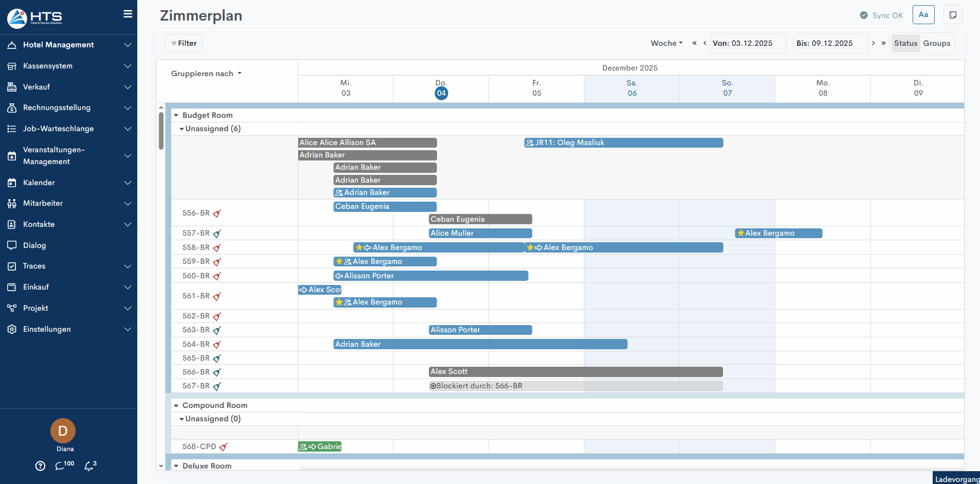980x484 pixels.
Task: Open the Woche period dropdown
Action: tap(666, 43)
